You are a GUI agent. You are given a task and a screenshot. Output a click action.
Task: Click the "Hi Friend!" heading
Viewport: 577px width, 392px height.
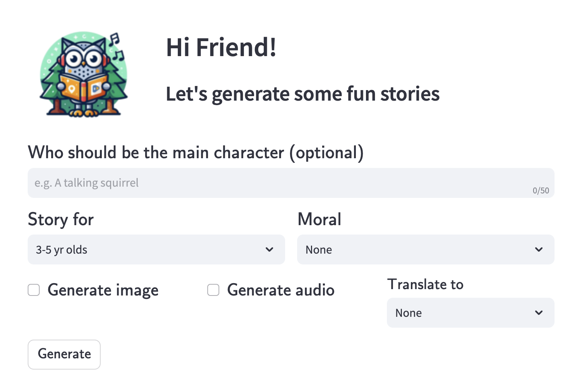[x=221, y=48]
